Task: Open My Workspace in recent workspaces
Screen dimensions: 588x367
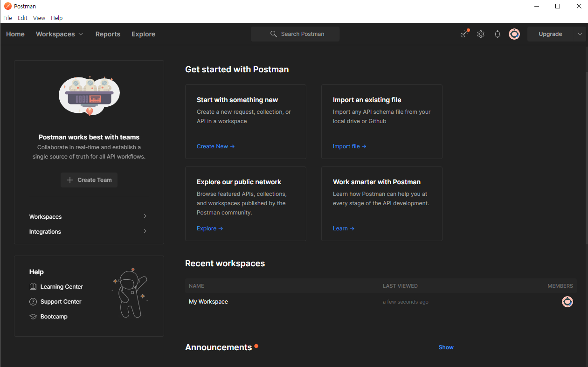Action: pos(208,302)
